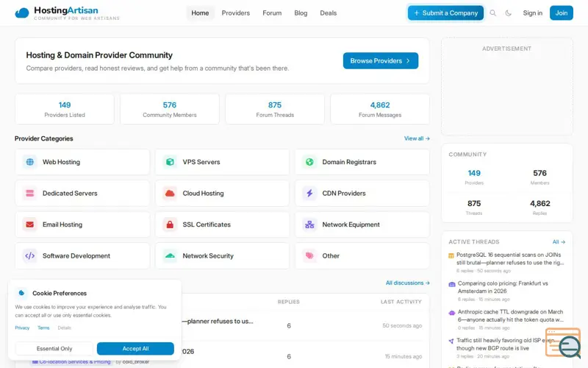Open PostgreSQL 16 sequential scans thread title

coord(510,259)
